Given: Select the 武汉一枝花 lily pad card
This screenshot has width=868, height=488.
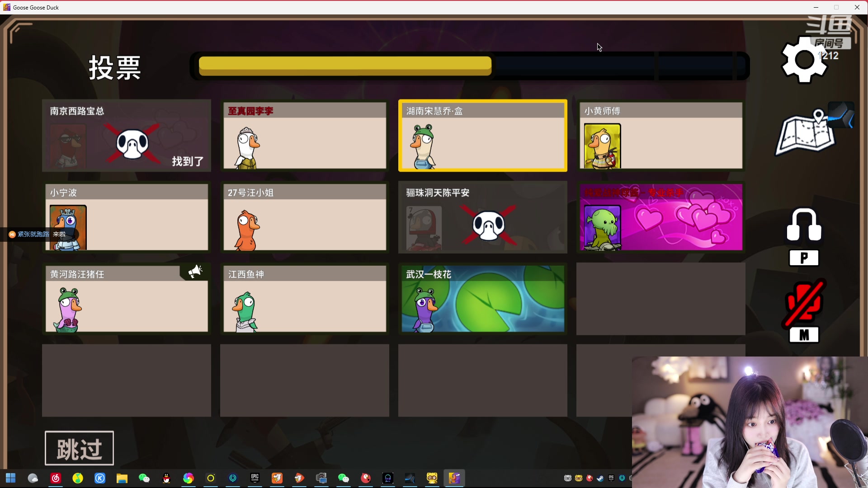Looking at the screenshot, I should (482, 299).
